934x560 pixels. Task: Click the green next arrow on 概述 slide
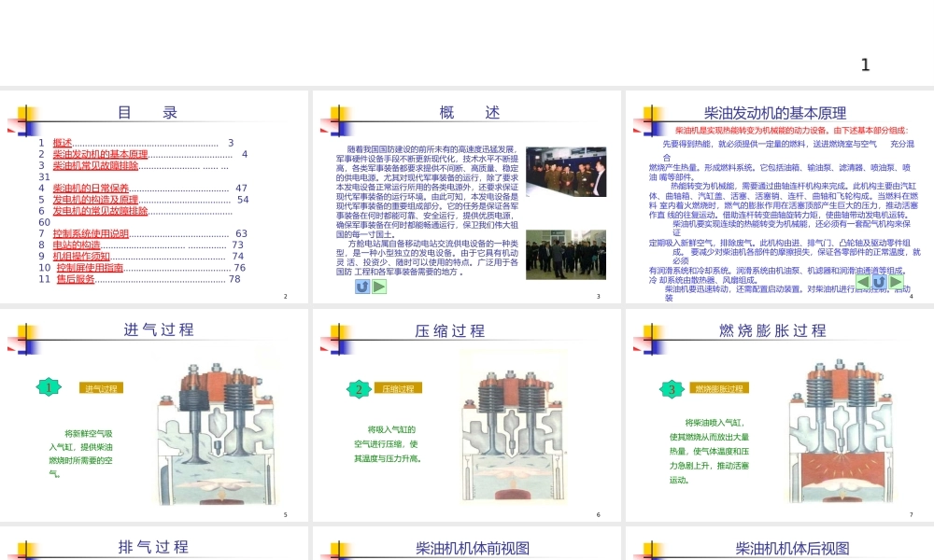click(379, 287)
